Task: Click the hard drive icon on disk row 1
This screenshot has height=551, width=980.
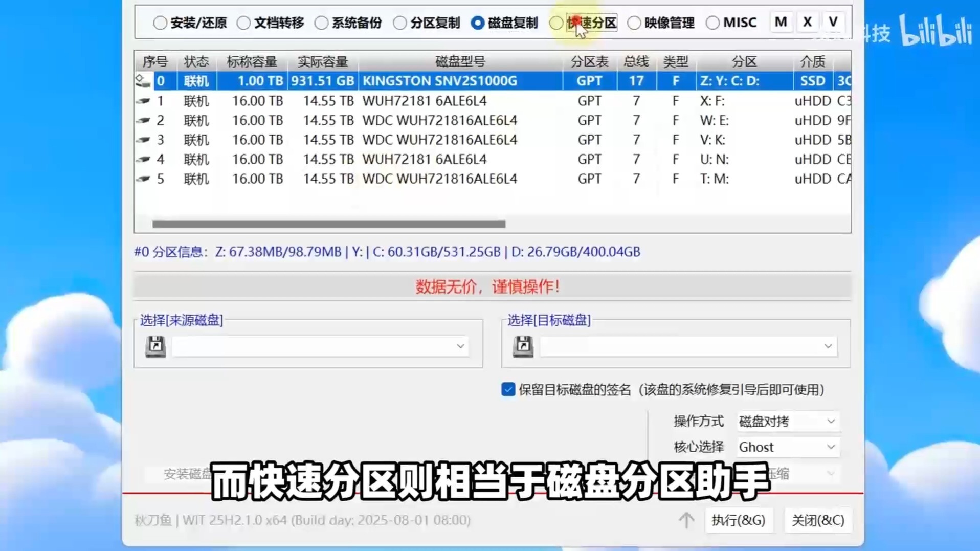Action: (142, 100)
